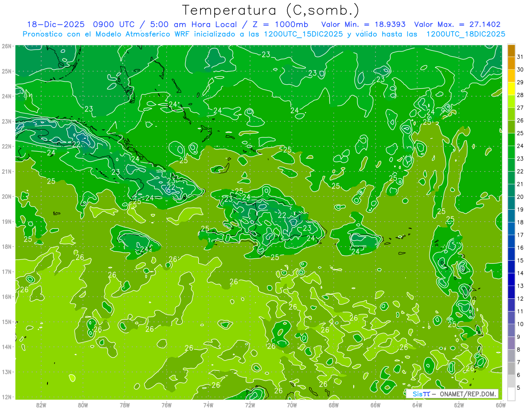Click the "60W" longitude axis label
This screenshot has height=411, width=532.
click(x=501, y=405)
